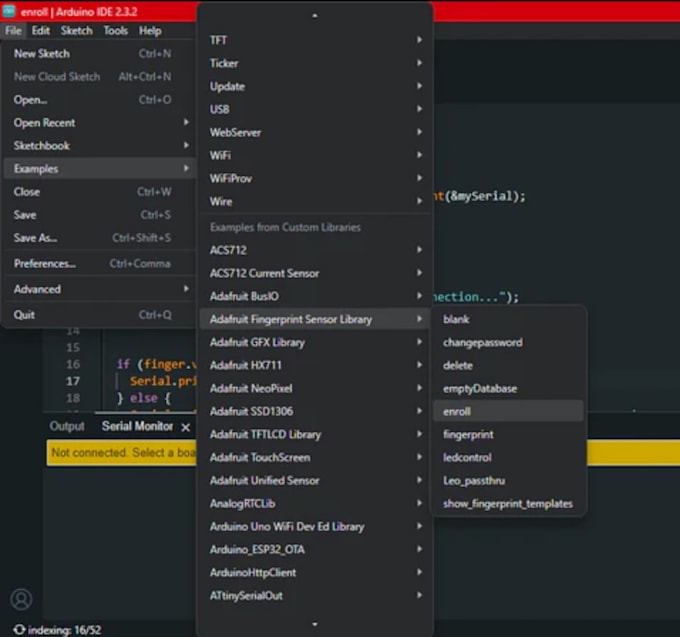
Task: Expand the Open Recent submenu
Action: click(99, 123)
